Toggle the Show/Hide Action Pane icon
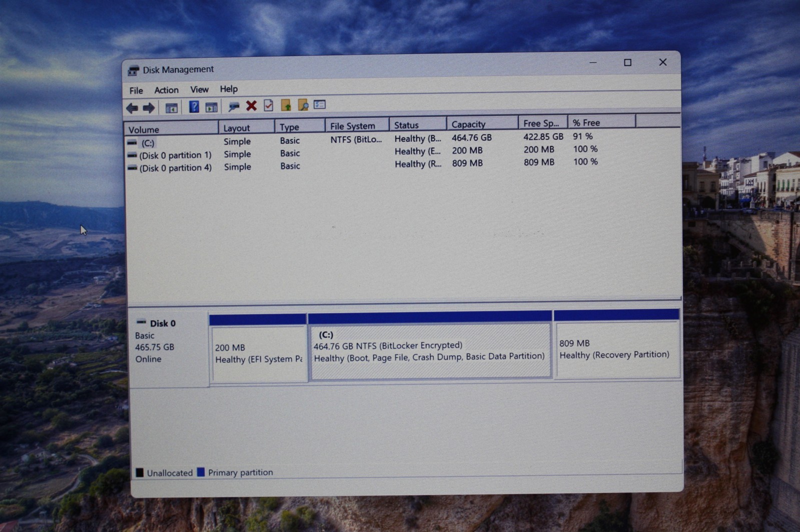 point(211,106)
